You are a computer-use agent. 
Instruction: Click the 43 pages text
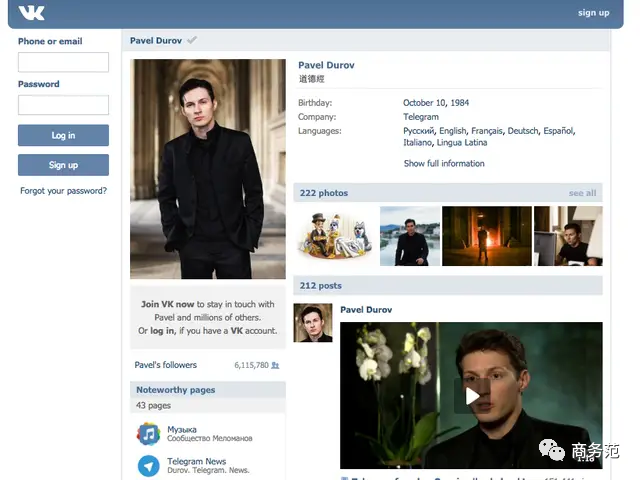coord(153,405)
